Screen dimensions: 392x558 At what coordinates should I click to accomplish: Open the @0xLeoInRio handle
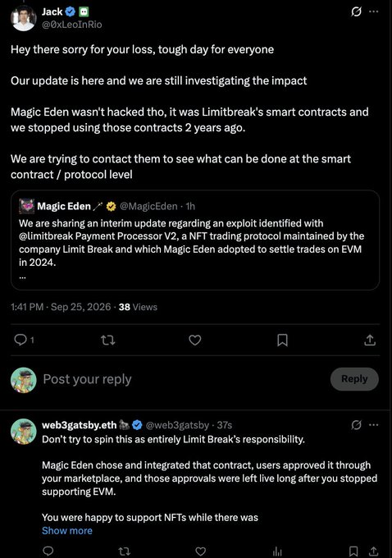[x=72, y=25]
